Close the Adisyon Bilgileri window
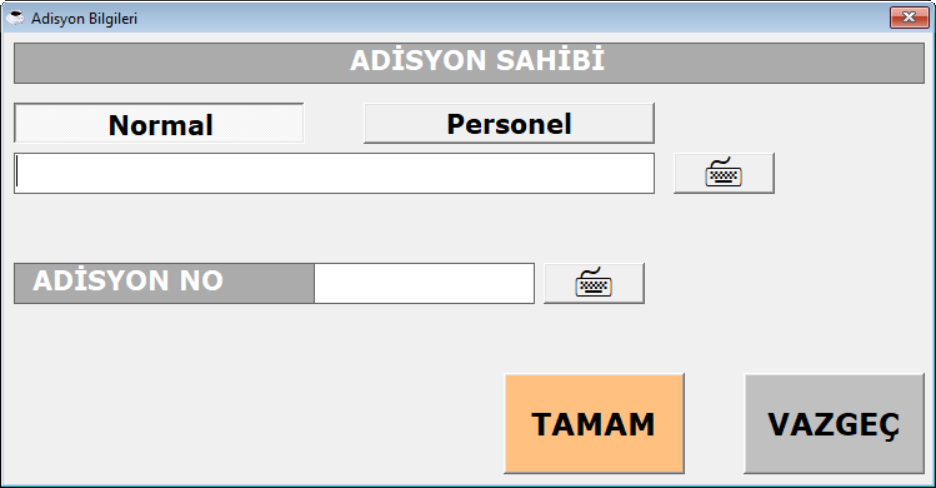 (909, 17)
